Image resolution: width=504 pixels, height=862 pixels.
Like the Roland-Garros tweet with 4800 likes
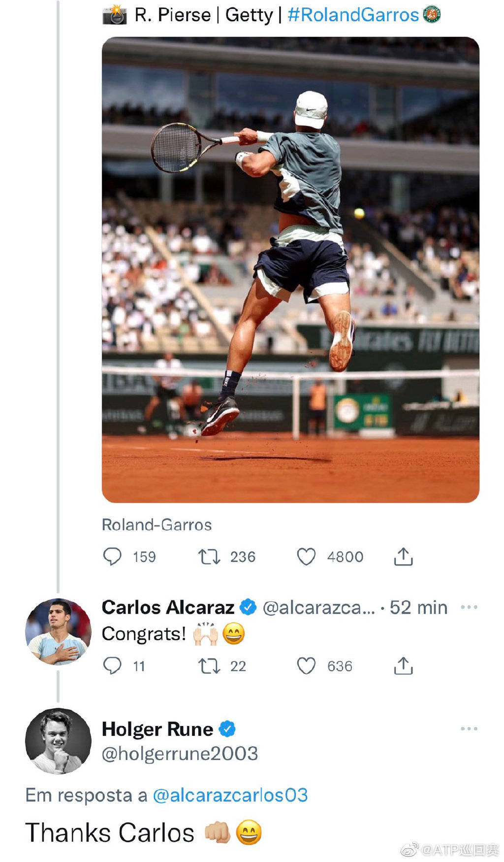(x=306, y=557)
